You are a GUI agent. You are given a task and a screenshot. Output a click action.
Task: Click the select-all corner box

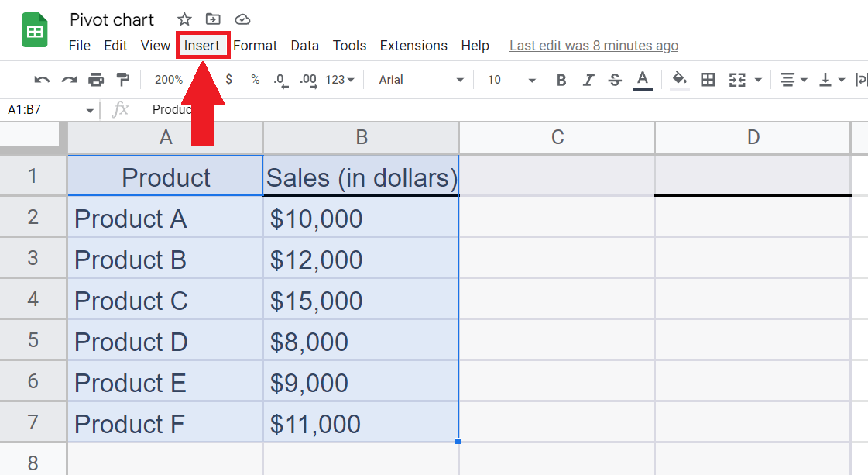tap(33, 137)
